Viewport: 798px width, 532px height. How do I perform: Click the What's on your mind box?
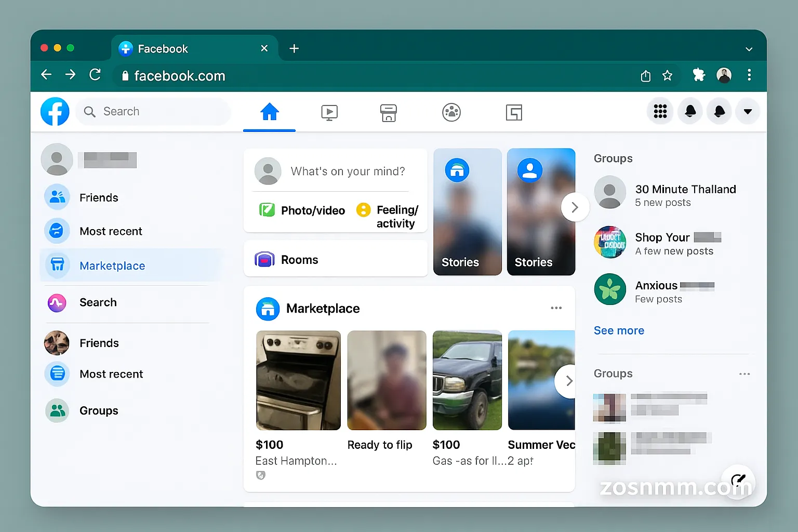(x=348, y=171)
